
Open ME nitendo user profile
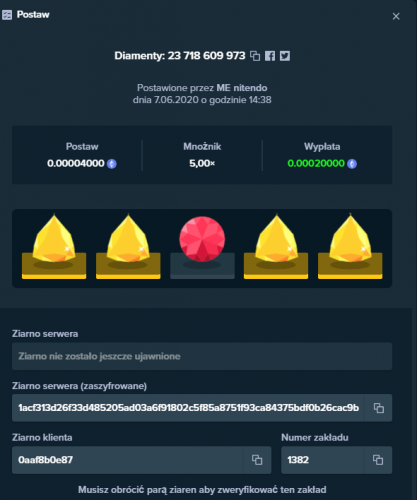(x=242, y=88)
